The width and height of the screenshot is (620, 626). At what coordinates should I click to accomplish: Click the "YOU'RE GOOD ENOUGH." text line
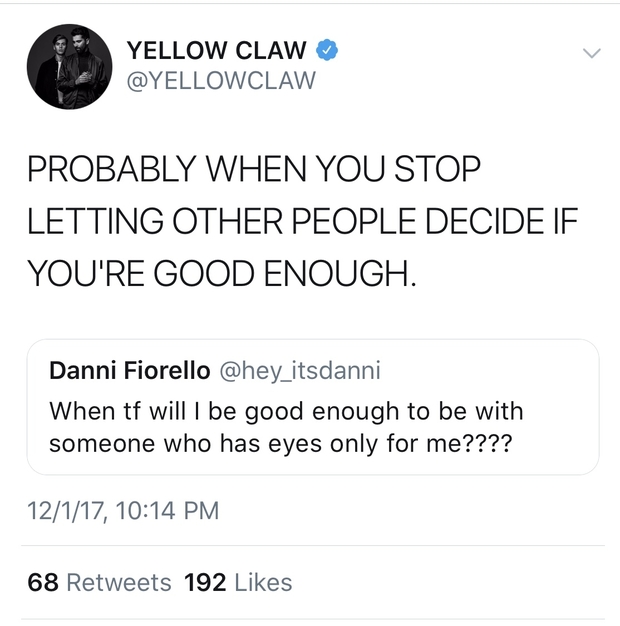coord(220,269)
